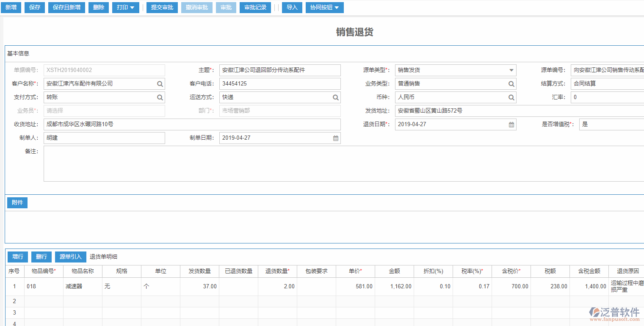Image resolution: width=644 pixels, height=326 pixels.
Task: Click the search icon in 支付方式 field
Action: coord(160,97)
